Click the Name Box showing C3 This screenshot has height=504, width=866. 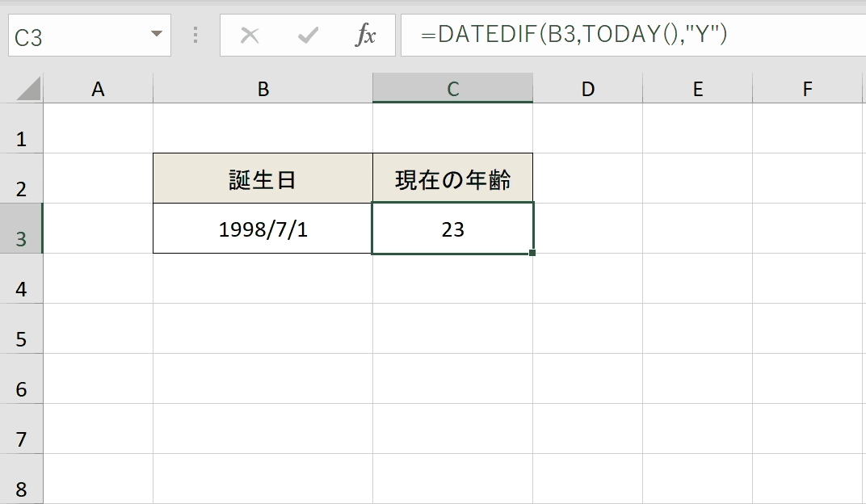(90, 36)
